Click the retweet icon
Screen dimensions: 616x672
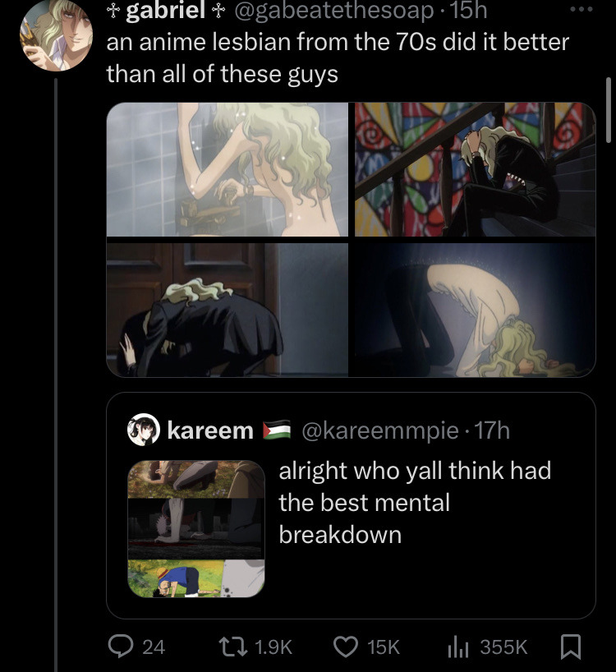[234, 647]
